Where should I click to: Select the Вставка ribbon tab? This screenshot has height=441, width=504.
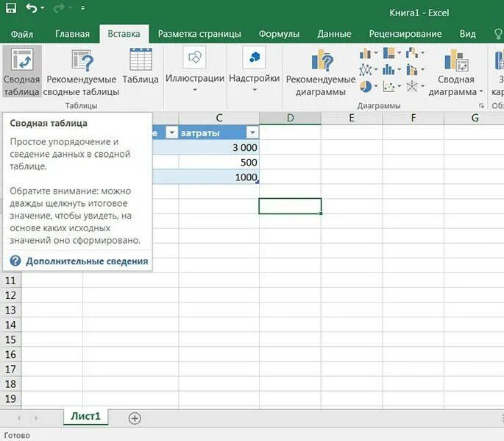click(124, 34)
